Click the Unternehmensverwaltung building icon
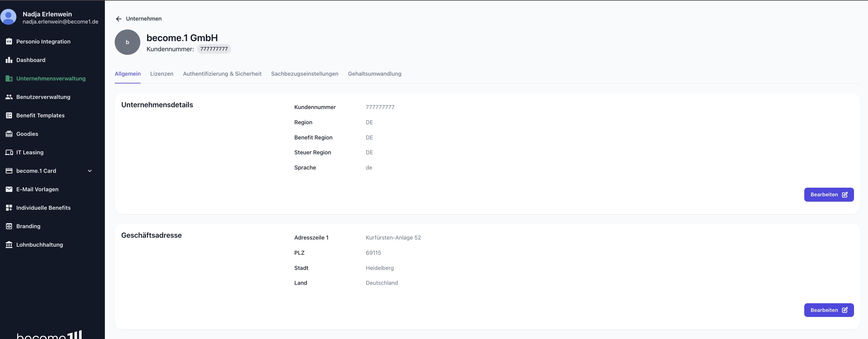 click(x=9, y=79)
